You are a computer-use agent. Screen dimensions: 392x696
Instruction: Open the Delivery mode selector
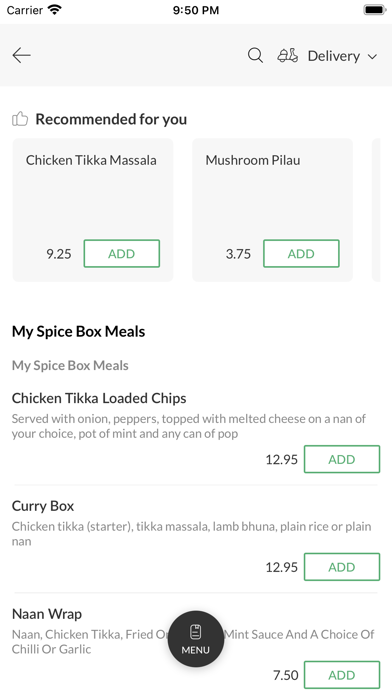pyautogui.click(x=328, y=56)
